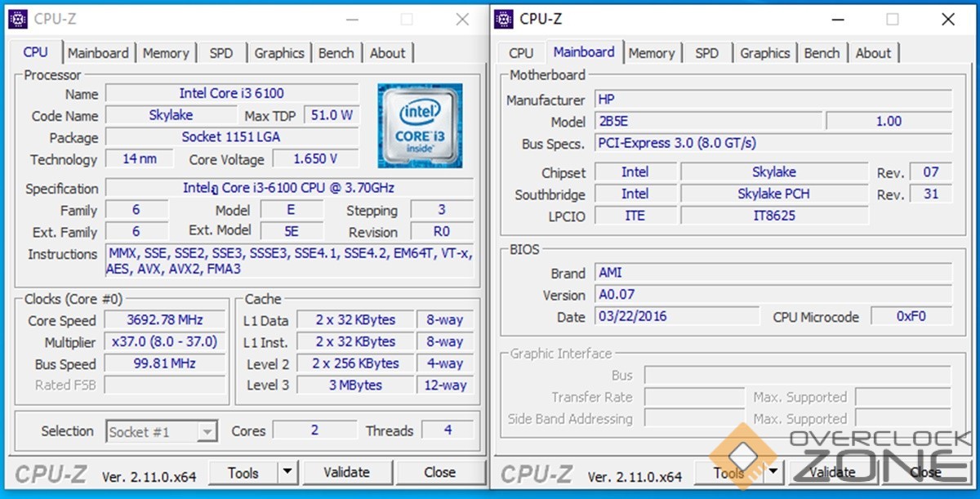Select the Bench tab in left window
This screenshot has height=499, width=980.
pos(336,53)
